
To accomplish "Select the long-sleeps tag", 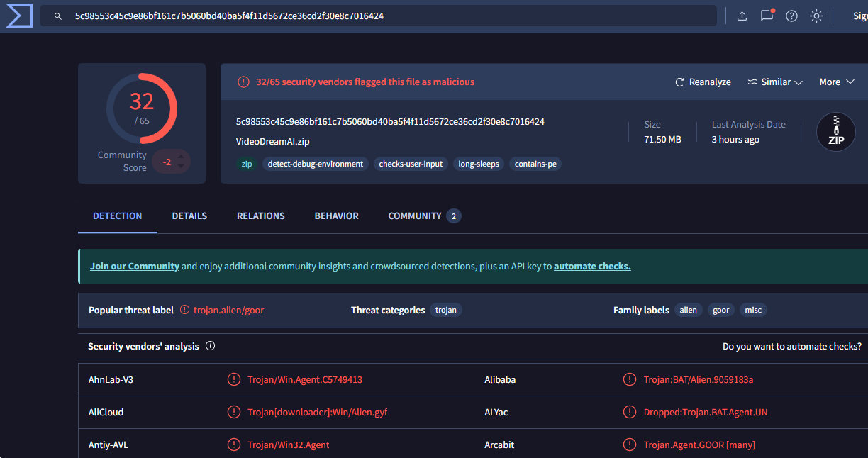I will point(479,164).
